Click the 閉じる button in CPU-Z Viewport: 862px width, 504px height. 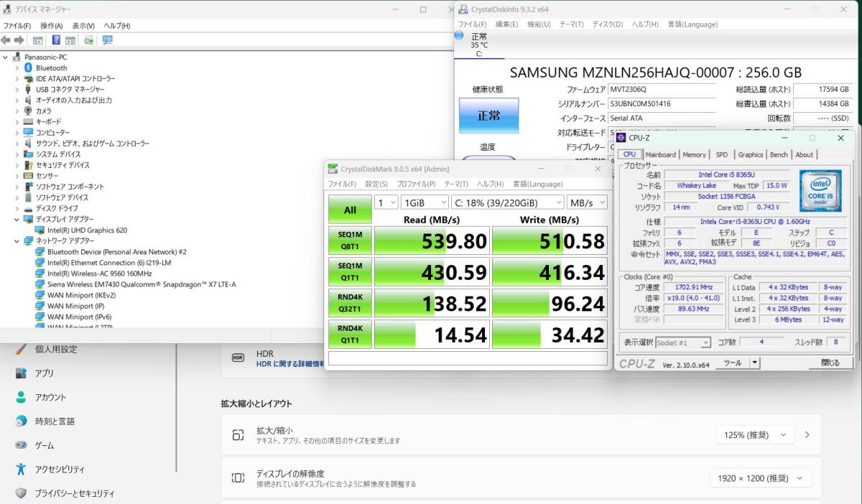[830, 363]
